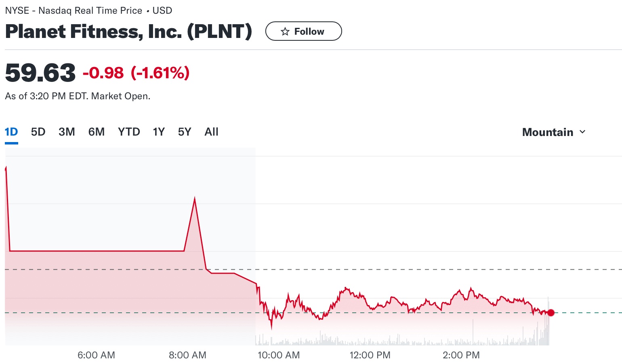This screenshot has height=364, width=622.
Task: Re-select the active 1D tab
Action: tap(11, 132)
